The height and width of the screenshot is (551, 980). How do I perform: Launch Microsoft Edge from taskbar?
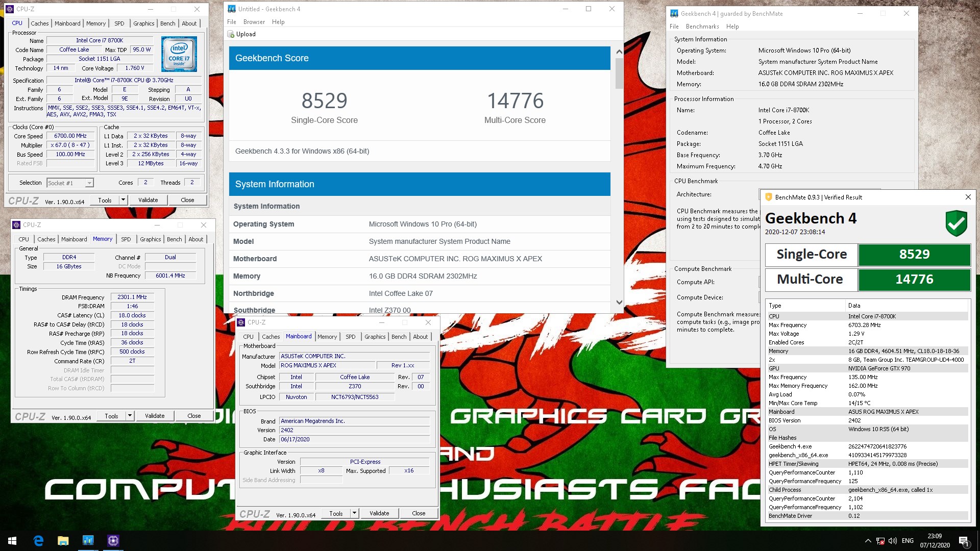(x=38, y=541)
